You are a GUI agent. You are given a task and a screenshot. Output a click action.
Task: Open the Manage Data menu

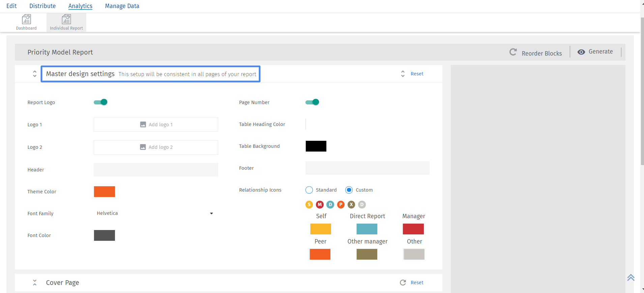[122, 6]
